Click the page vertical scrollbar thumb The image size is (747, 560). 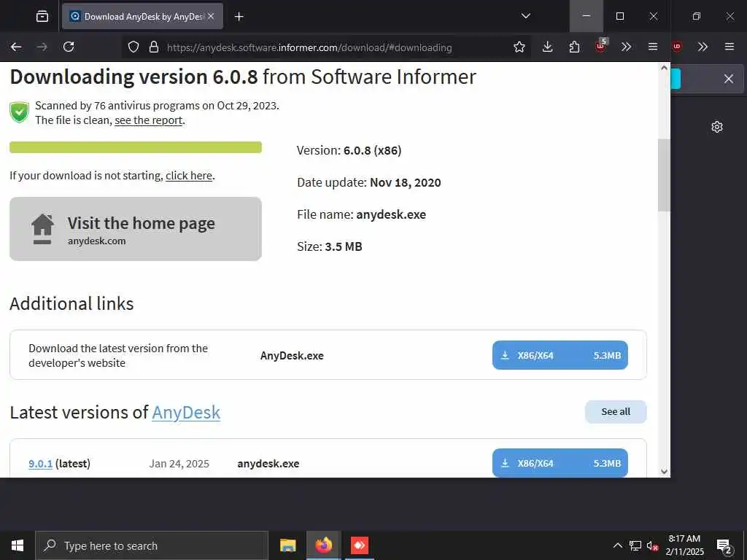(664, 175)
